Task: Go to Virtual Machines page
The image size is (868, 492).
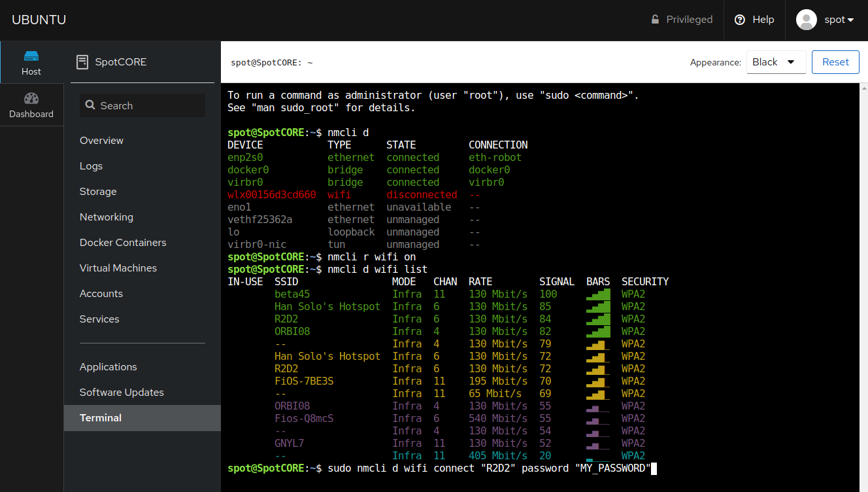Action: (118, 268)
